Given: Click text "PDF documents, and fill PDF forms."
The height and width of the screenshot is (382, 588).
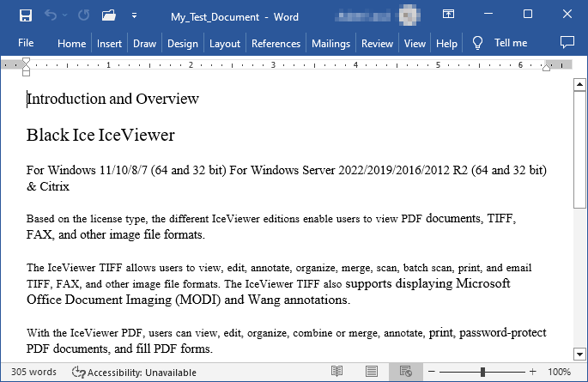Looking at the screenshot, I should [119, 349].
